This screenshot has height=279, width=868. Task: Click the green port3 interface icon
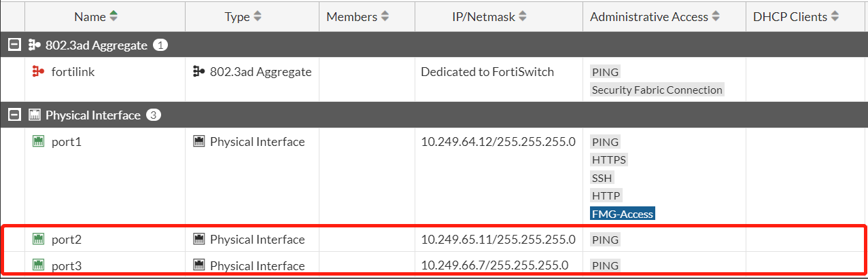coord(39,265)
